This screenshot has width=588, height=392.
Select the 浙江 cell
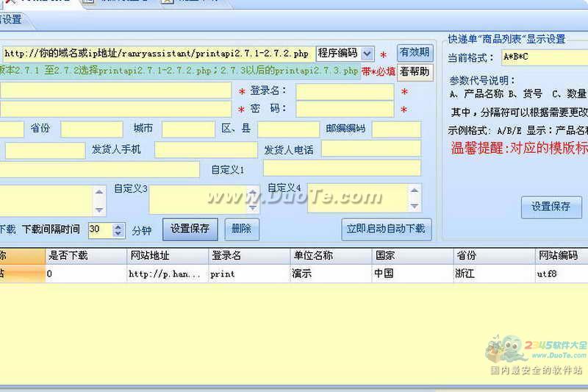point(495,274)
